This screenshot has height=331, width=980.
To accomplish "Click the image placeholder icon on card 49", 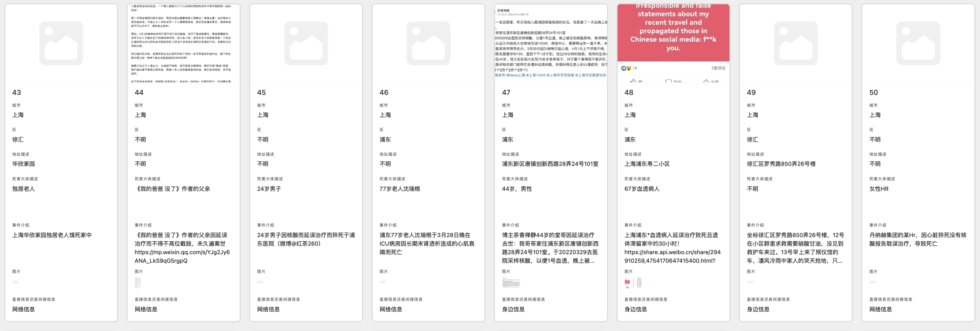I will point(796,43).
